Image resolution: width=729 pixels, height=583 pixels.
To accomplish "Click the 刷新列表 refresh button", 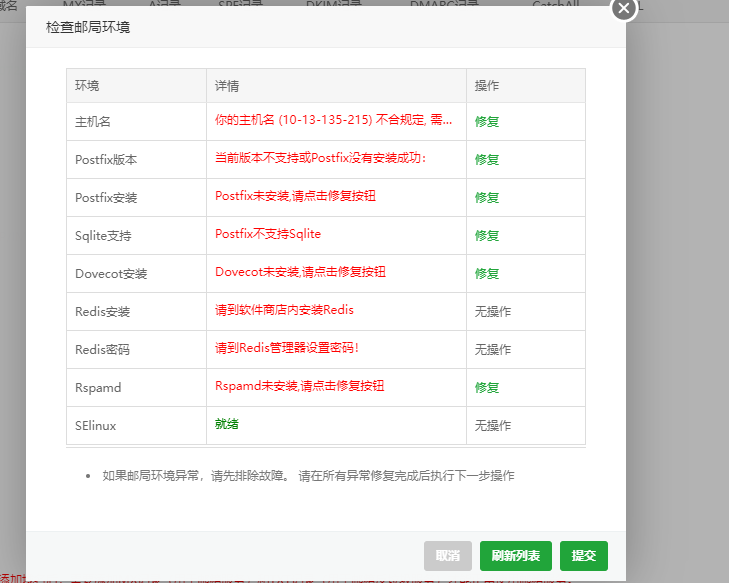I will (516, 556).
